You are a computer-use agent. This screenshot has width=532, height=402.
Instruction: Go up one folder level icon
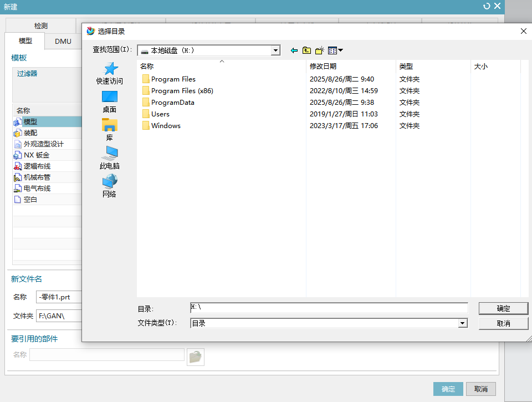click(306, 50)
